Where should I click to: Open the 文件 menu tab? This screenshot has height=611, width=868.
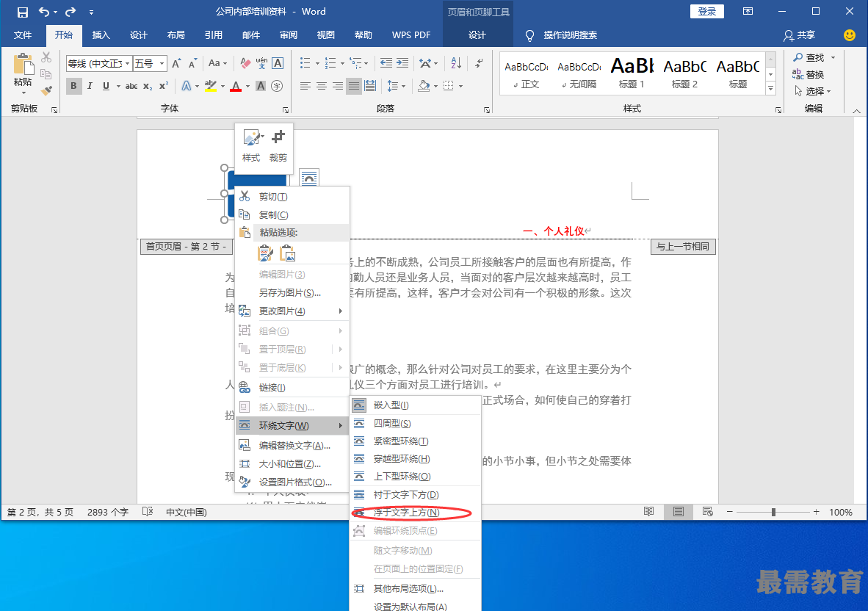[x=23, y=35]
